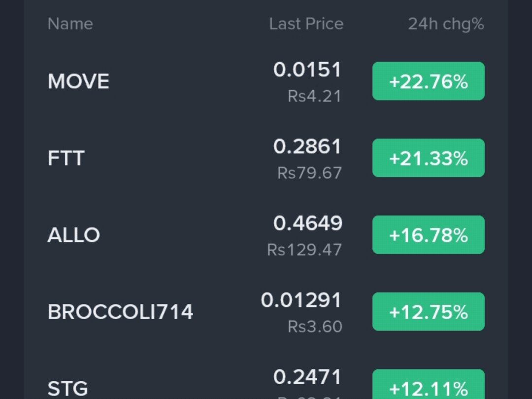Tap the +12.75% change badge

(x=428, y=311)
